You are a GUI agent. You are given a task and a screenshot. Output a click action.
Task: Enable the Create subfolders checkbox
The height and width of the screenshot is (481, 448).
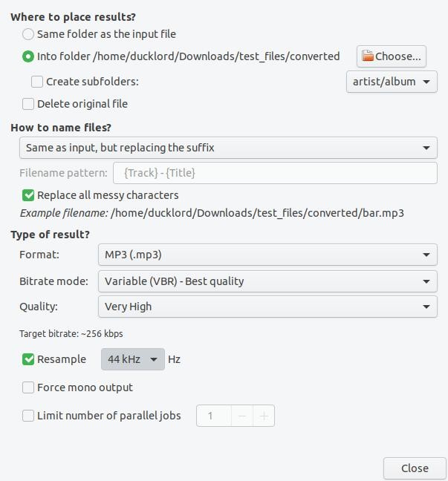coord(37,82)
